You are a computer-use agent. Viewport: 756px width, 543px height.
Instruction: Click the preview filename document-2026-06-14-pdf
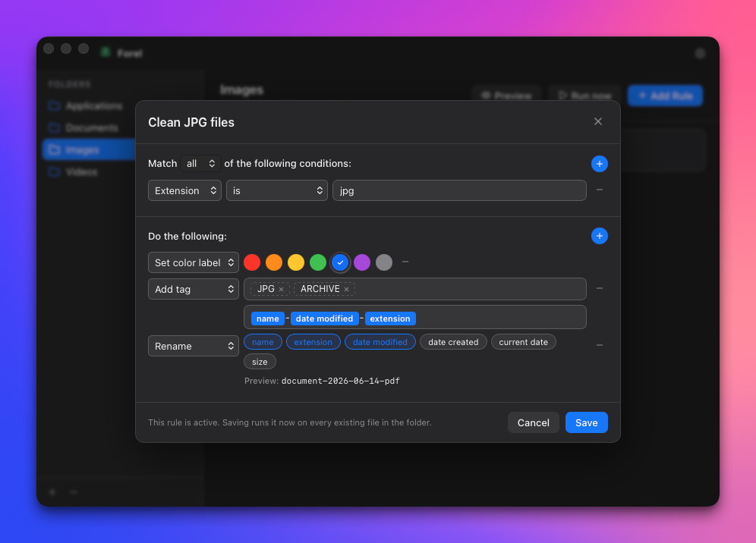coord(340,381)
